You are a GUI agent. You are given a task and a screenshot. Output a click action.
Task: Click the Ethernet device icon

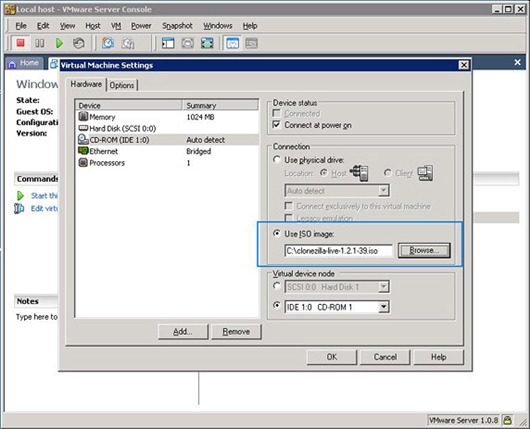click(x=83, y=151)
